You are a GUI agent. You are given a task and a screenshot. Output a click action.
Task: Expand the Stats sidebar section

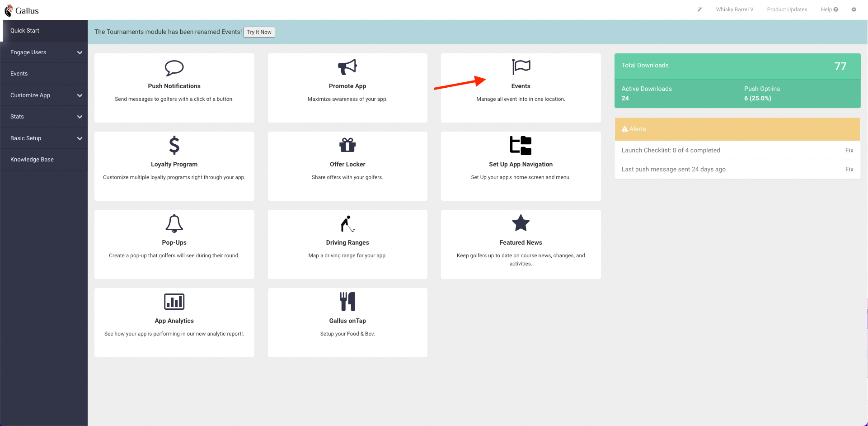tap(44, 117)
